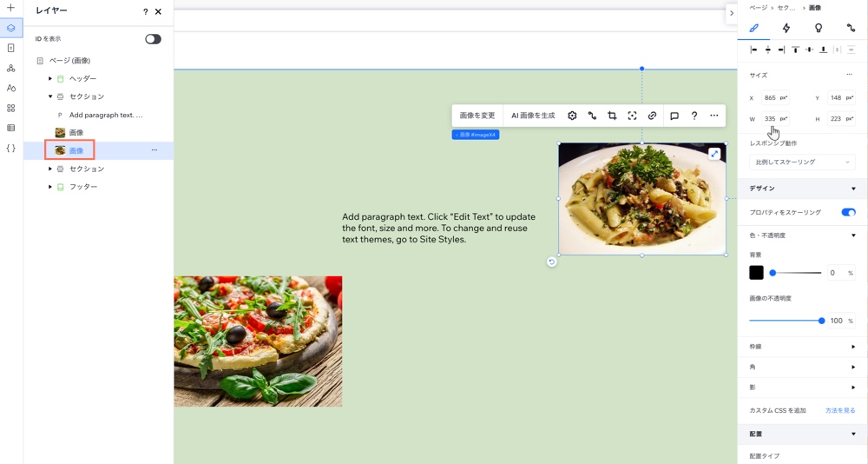The height and width of the screenshot is (464, 868).
Task: Expand the ヘッダー layer
Action: pos(49,79)
